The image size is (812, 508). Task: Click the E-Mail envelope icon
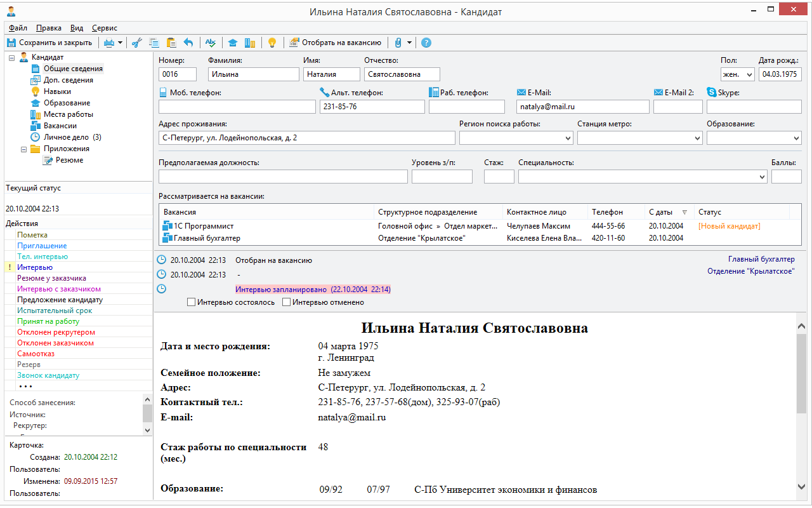tap(521, 92)
